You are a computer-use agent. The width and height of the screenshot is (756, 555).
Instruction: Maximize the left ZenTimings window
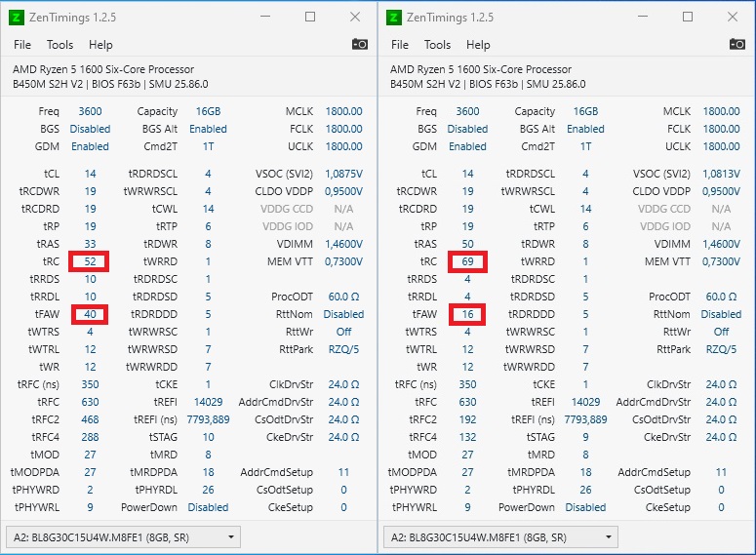(x=310, y=17)
